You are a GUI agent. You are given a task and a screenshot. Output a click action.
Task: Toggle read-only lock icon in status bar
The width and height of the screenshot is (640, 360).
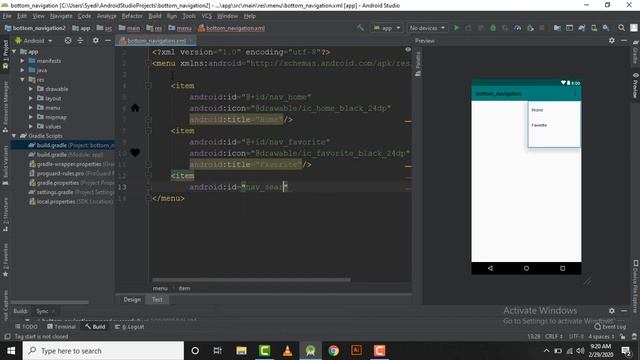(622, 336)
